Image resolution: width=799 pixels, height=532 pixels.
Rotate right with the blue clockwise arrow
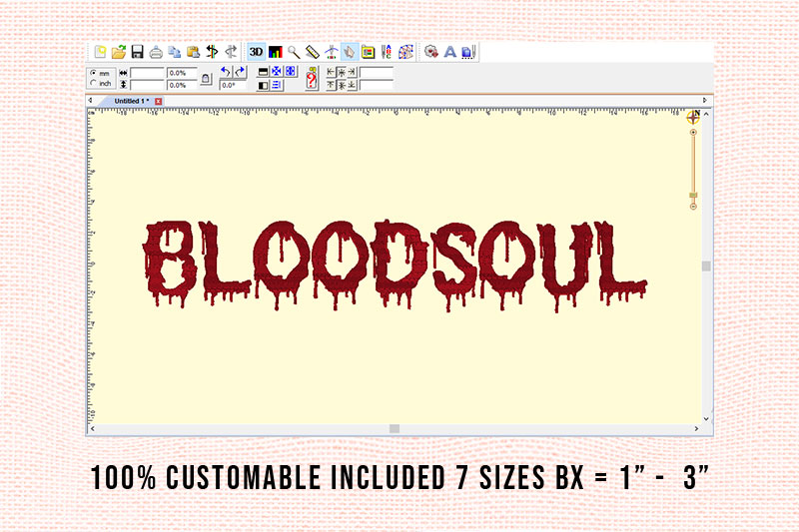pos(240,72)
